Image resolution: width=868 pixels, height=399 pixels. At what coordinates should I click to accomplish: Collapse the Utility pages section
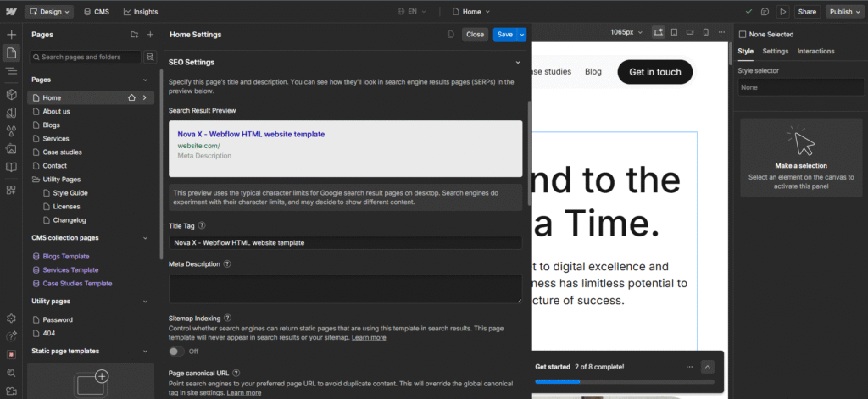tap(146, 302)
